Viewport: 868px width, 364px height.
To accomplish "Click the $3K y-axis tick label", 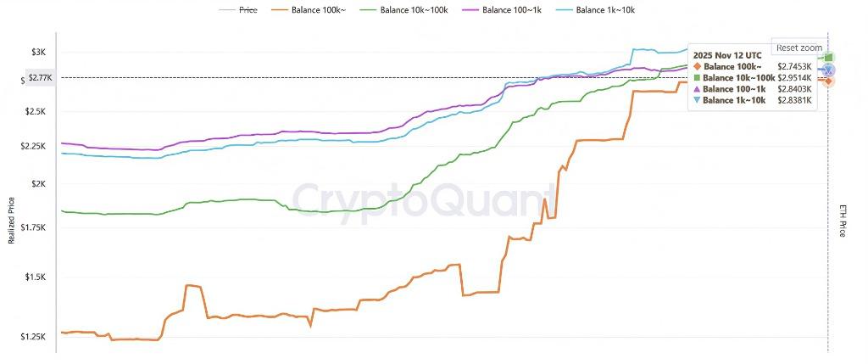I will coord(39,53).
